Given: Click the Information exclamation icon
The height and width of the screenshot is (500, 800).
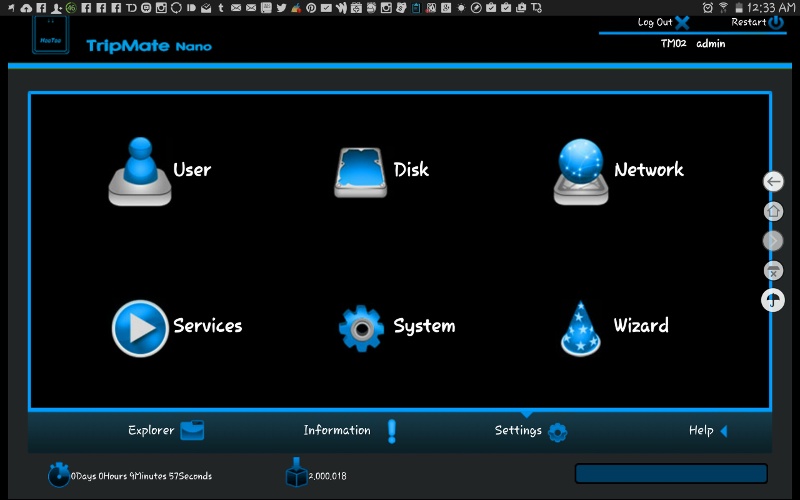Looking at the screenshot, I should [391, 432].
